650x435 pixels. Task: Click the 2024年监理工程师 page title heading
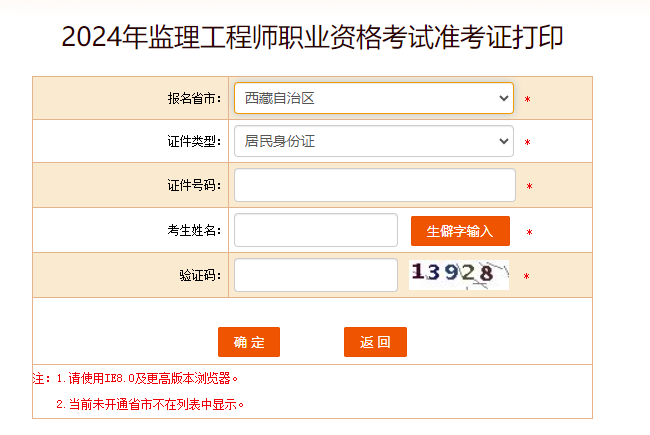point(312,37)
